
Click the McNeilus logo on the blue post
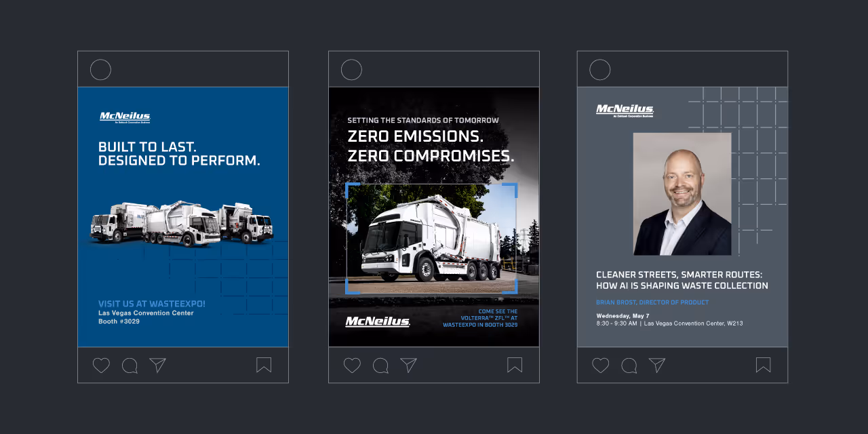(124, 115)
